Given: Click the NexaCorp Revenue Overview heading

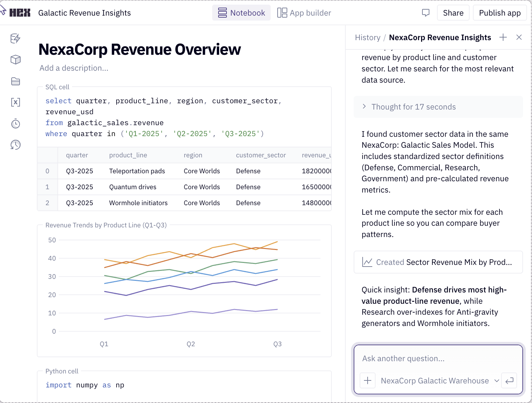Looking at the screenshot, I should [140, 49].
